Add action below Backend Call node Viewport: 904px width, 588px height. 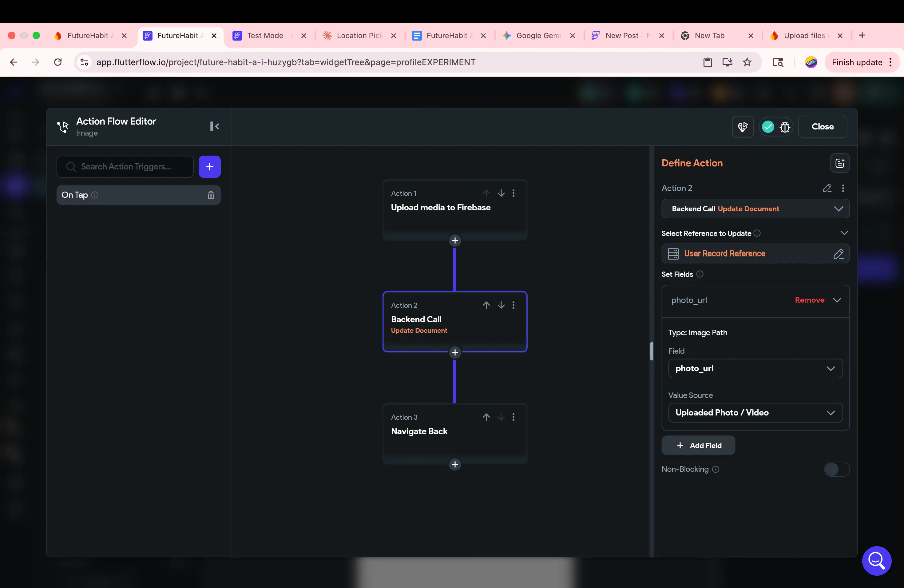tap(455, 352)
